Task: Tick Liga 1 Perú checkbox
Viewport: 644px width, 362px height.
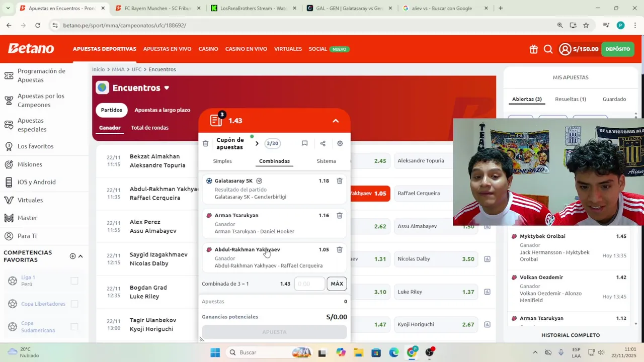Action: (x=74, y=281)
